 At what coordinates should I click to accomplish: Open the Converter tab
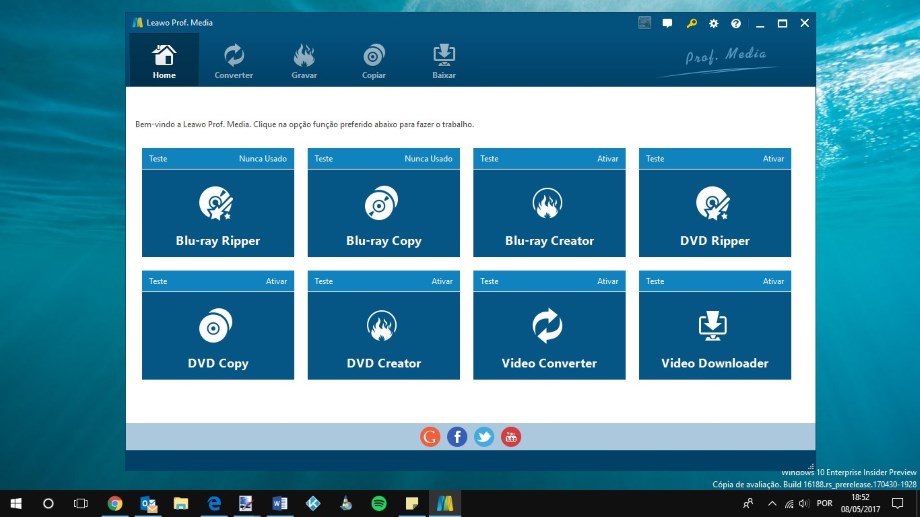click(233, 60)
